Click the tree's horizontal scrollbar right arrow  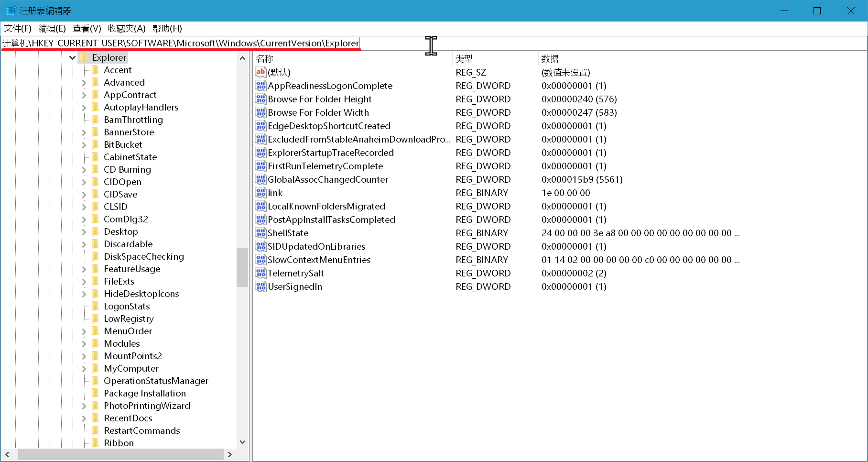pyautogui.click(x=229, y=454)
